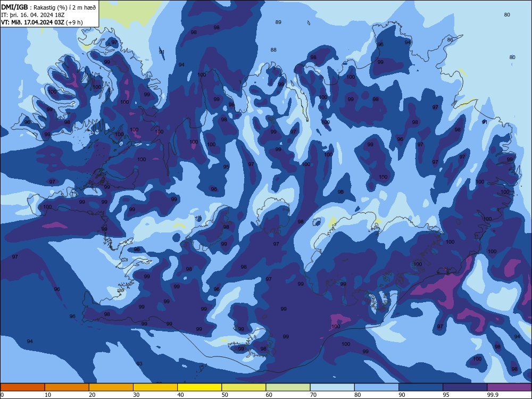
Task: Click the legend label '30'
Action: [x=136, y=395]
